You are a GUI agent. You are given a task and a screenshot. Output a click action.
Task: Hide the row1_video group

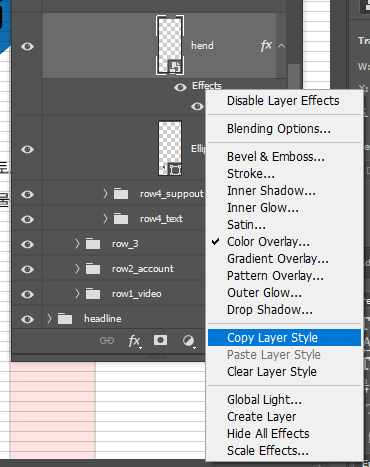(27, 294)
